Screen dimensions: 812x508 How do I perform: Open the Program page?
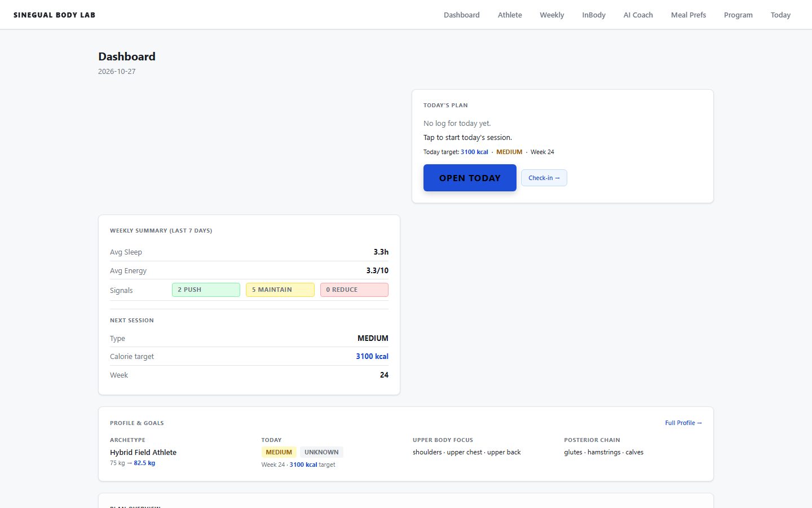[738, 15]
